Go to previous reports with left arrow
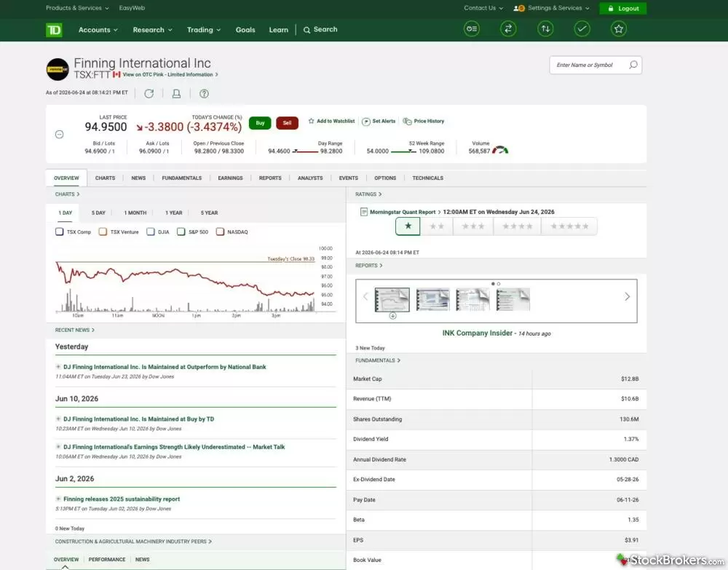Viewport: 728px width, 570px height. point(365,296)
